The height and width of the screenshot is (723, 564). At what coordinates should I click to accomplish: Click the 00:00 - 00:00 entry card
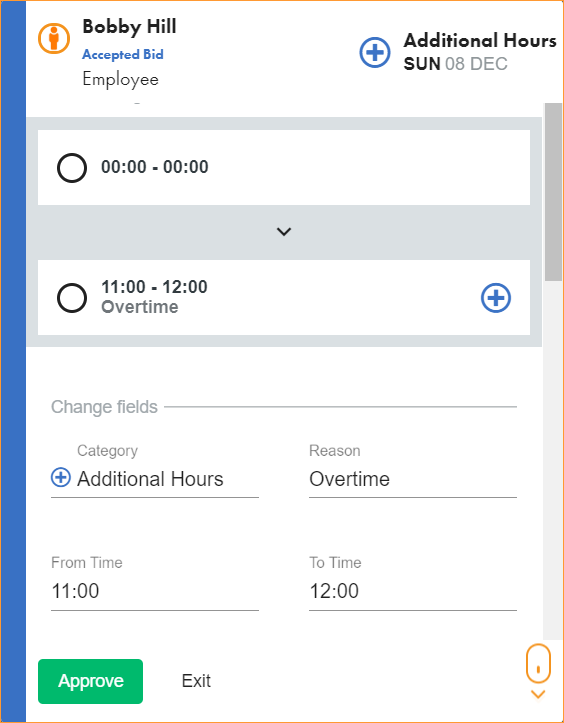[284, 167]
